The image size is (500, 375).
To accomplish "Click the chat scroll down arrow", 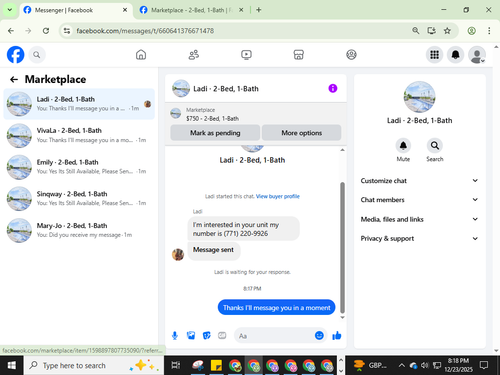I will coord(342,317).
